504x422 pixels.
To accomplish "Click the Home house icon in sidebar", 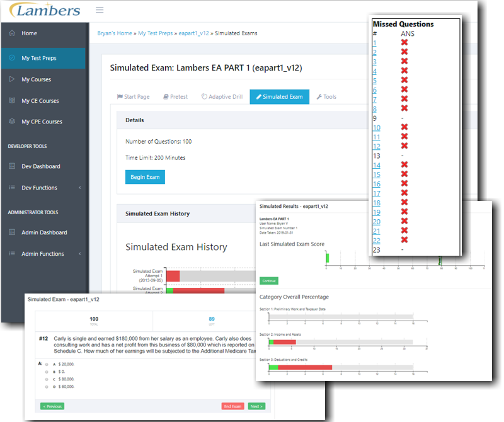I will (12, 33).
